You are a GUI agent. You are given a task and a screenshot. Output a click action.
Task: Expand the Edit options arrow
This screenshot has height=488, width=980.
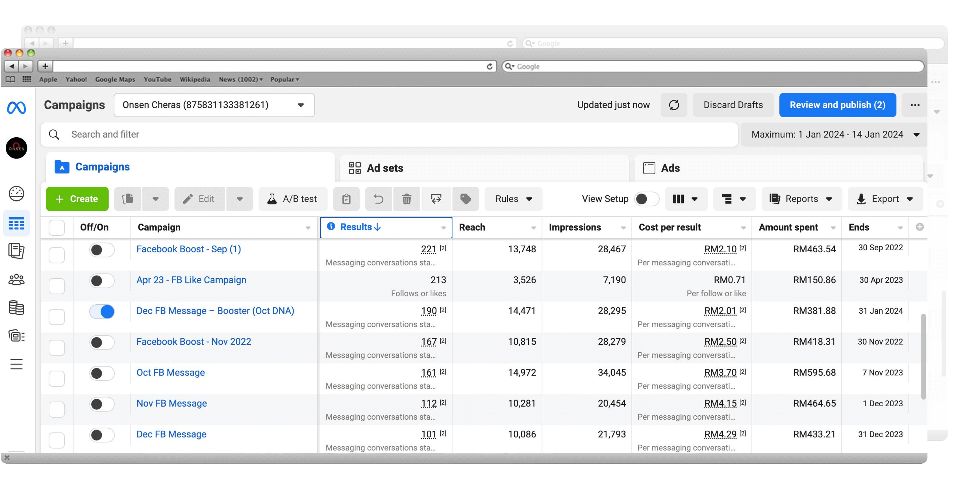tap(240, 199)
